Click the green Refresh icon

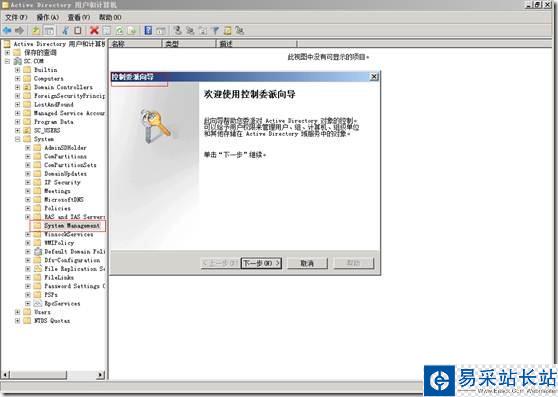(x=120, y=31)
